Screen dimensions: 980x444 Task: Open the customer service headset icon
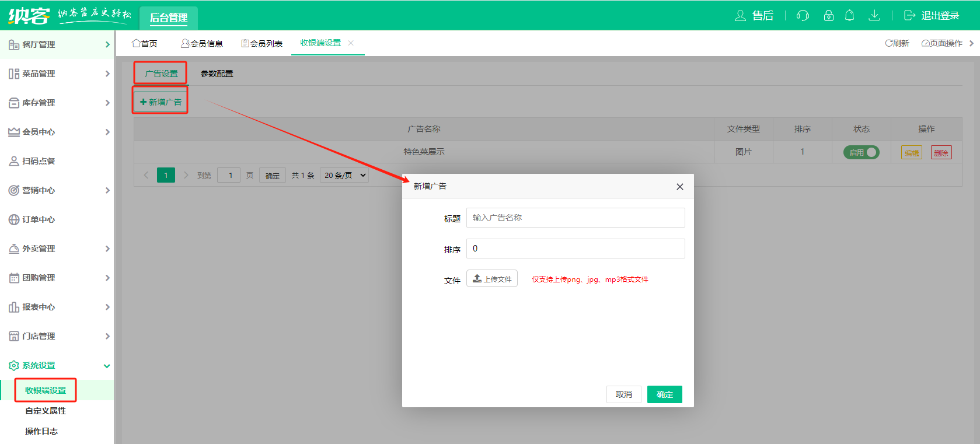[803, 15]
